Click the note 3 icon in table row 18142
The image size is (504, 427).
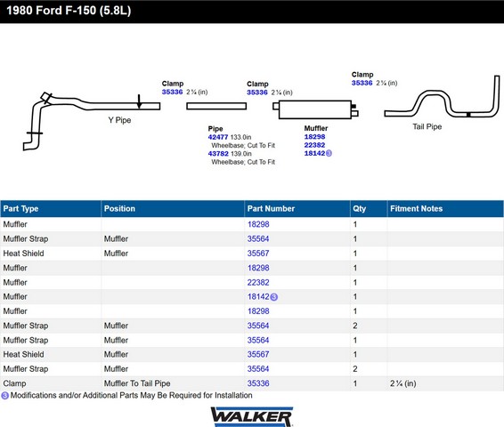click(x=274, y=297)
